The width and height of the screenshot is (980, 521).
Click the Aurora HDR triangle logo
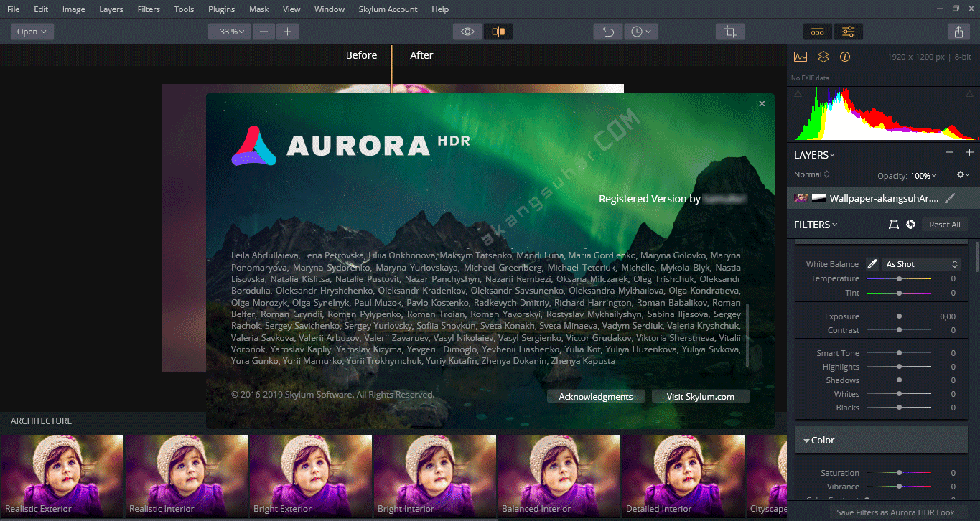point(254,146)
